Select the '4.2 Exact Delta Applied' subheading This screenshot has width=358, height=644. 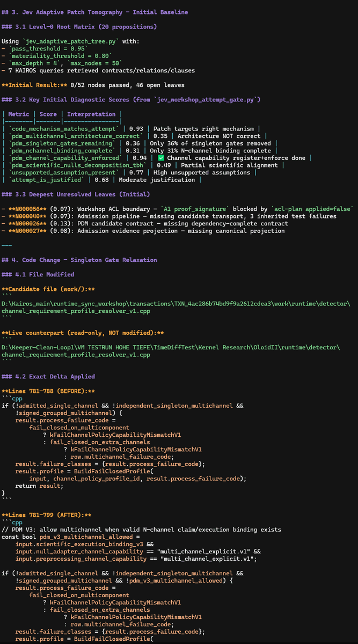(x=55, y=376)
